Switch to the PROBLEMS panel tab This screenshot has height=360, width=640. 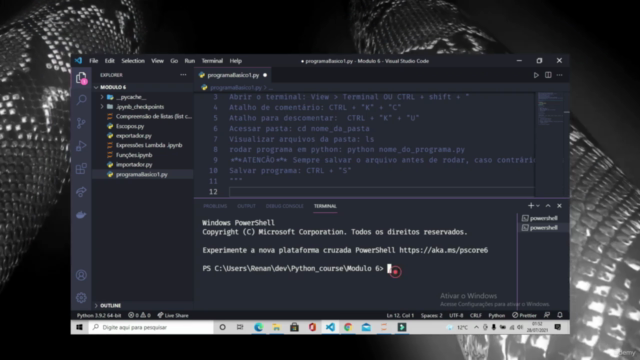coord(215,206)
